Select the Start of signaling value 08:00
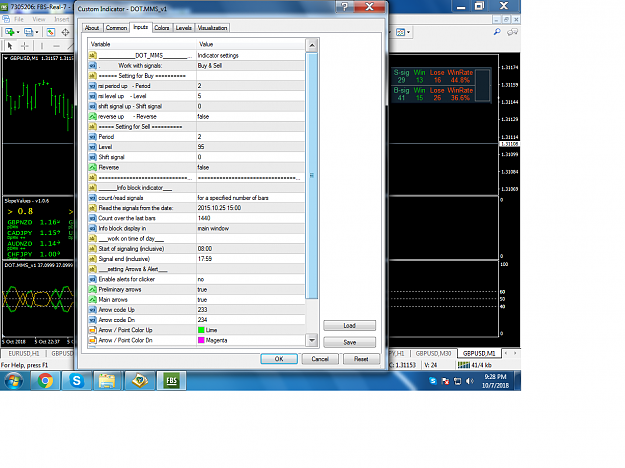The image size is (625, 468). tap(251, 249)
